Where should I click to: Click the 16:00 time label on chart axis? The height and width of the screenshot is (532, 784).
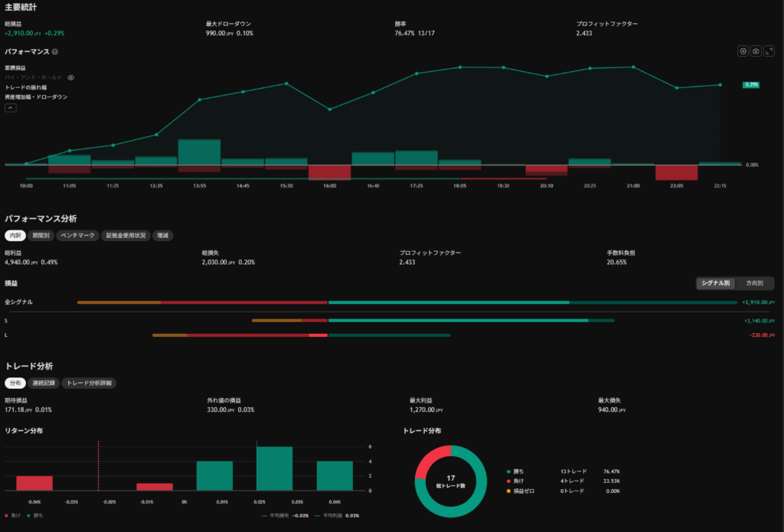329,185
